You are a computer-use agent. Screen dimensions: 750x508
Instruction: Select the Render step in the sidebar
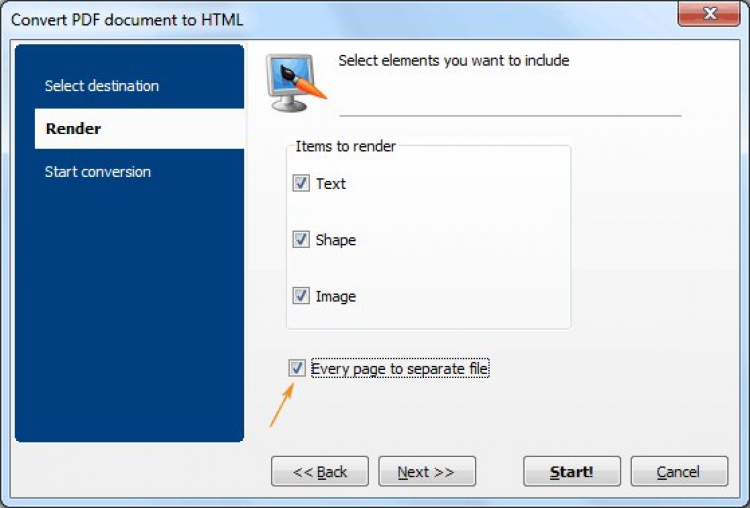pyautogui.click(x=74, y=129)
